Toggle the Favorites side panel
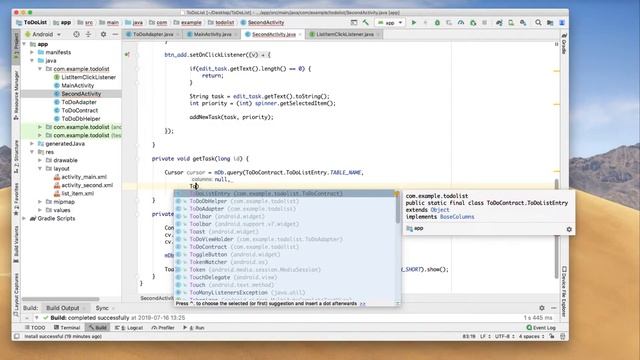Viewport: 640px width, 360px height. tap(16, 199)
